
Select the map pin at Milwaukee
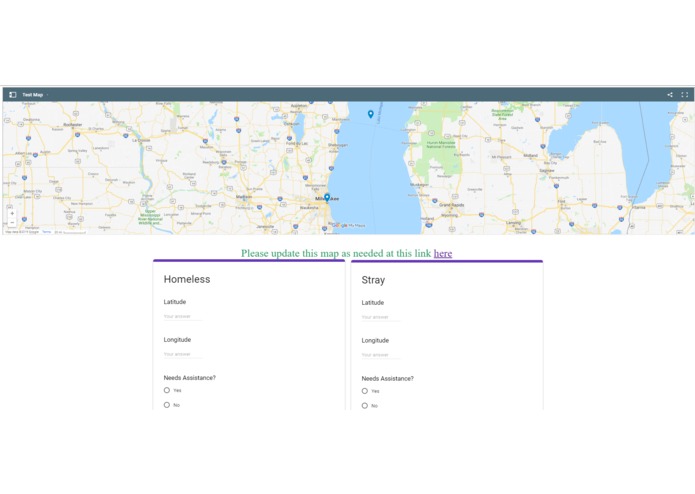(x=327, y=198)
